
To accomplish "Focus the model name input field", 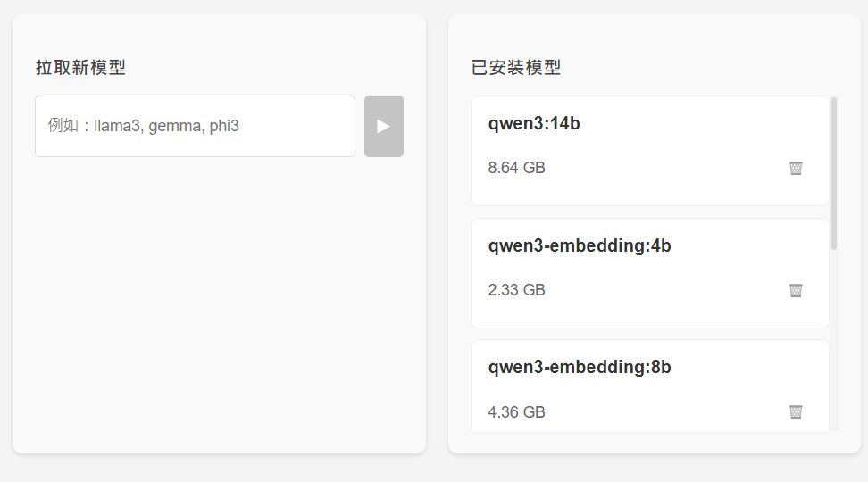I will 195,126.
